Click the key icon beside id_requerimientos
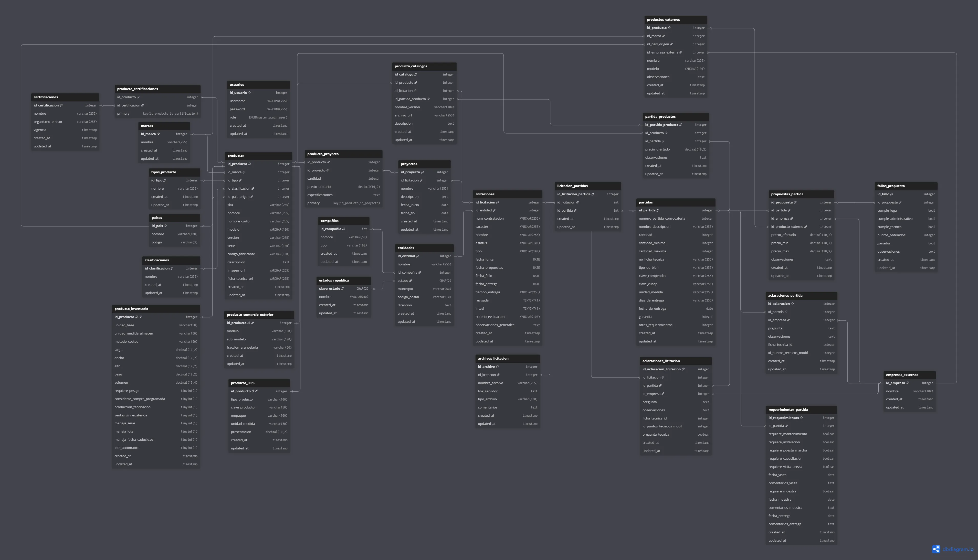This screenshot has height=560, width=978. pyautogui.click(x=801, y=418)
